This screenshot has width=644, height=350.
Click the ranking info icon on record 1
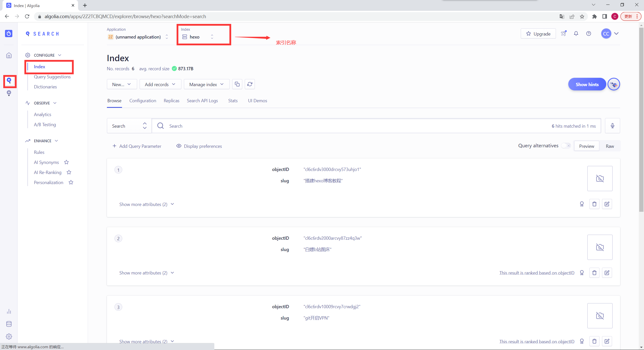(582, 204)
